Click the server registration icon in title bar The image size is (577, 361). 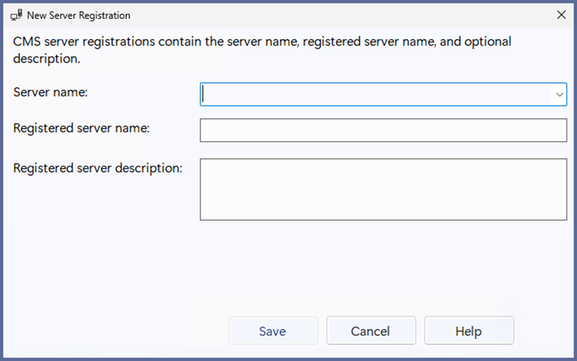pos(16,15)
